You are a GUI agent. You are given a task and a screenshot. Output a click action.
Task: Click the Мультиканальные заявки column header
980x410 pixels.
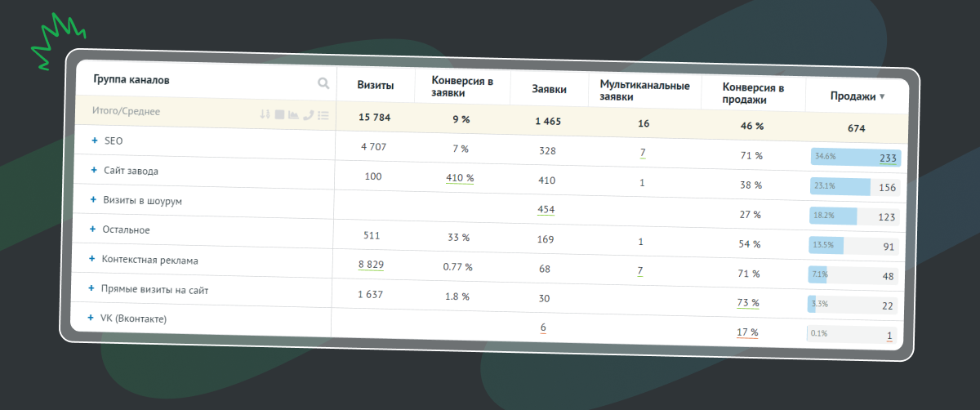644,91
